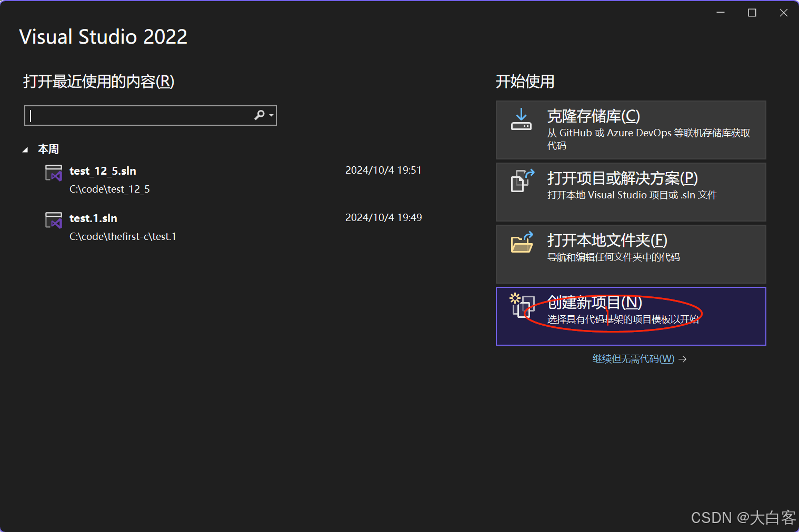The image size is (799, 532).
Task: Click the timestamp 2024/10/4 19:51
Action: (383, 170)
